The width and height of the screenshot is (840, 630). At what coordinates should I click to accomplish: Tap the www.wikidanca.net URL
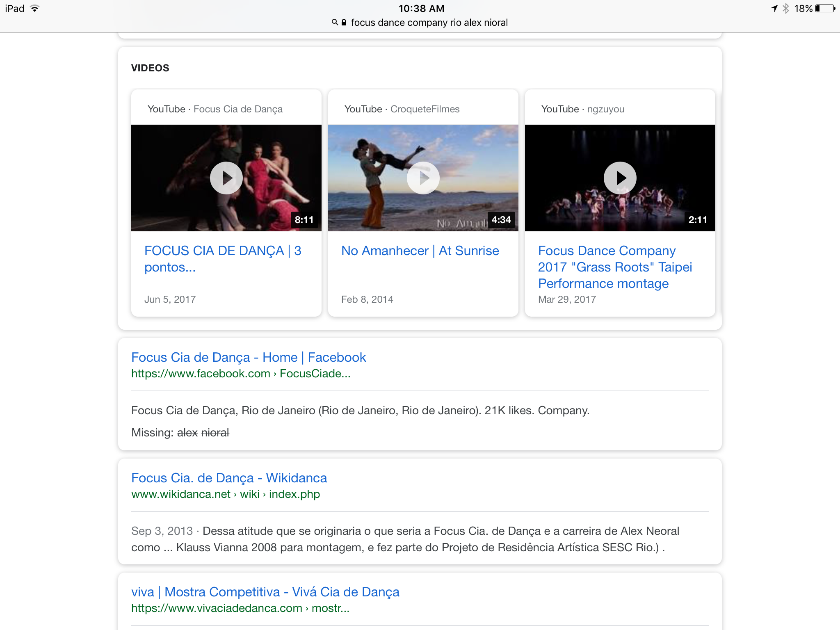pos(226,494)
